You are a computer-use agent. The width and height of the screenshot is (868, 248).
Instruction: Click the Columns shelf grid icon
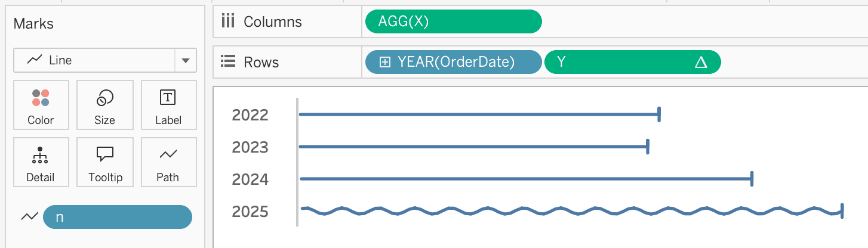click(227, 22)
